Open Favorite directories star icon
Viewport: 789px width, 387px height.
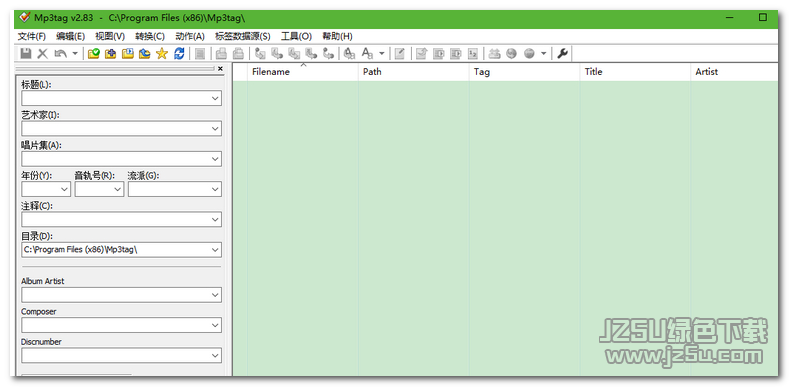point(162,53)
